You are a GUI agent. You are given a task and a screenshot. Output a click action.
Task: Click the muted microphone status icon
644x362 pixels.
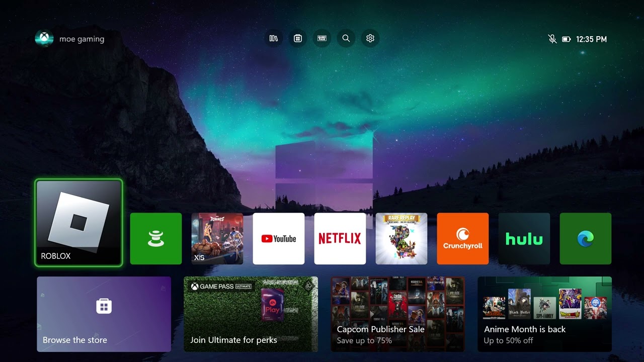(x=552, y=39)
